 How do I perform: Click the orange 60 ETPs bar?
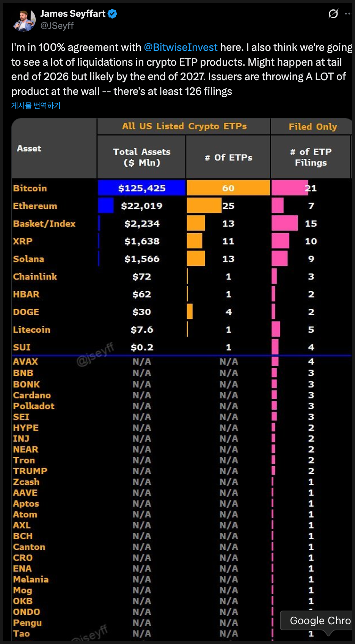pos(228,188)
